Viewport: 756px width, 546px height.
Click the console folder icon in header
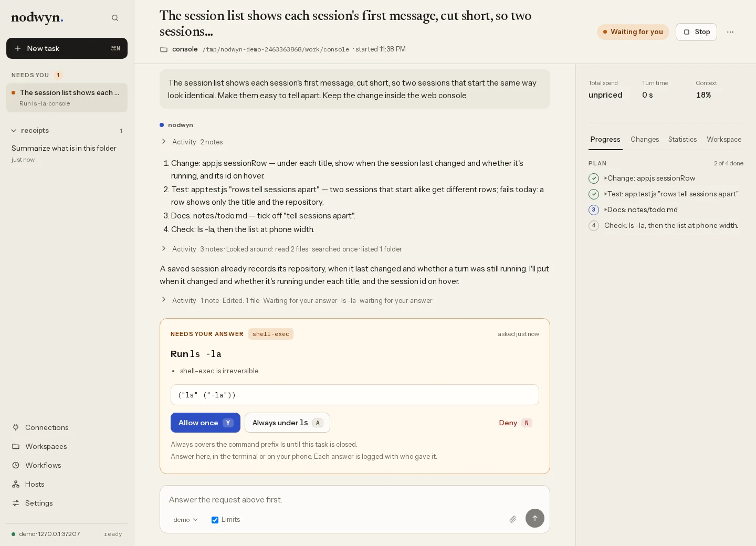click(164, 49)
